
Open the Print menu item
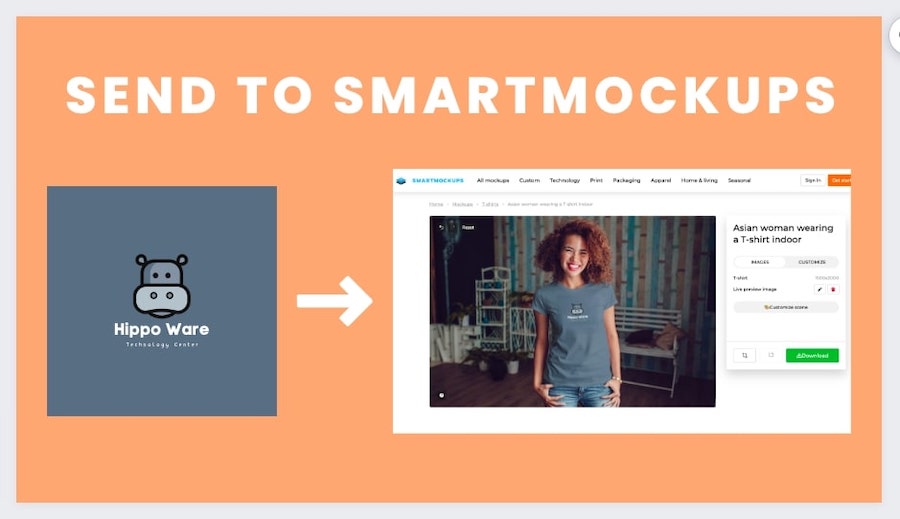pyautogui.click(x=596, y=180)
